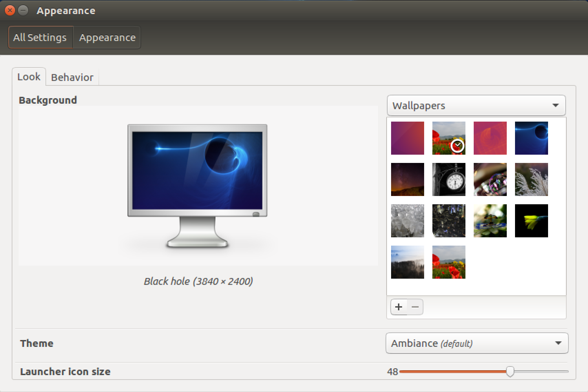Click the plus button to add wallpaper
588x392 pixels.
pos(399,307)
